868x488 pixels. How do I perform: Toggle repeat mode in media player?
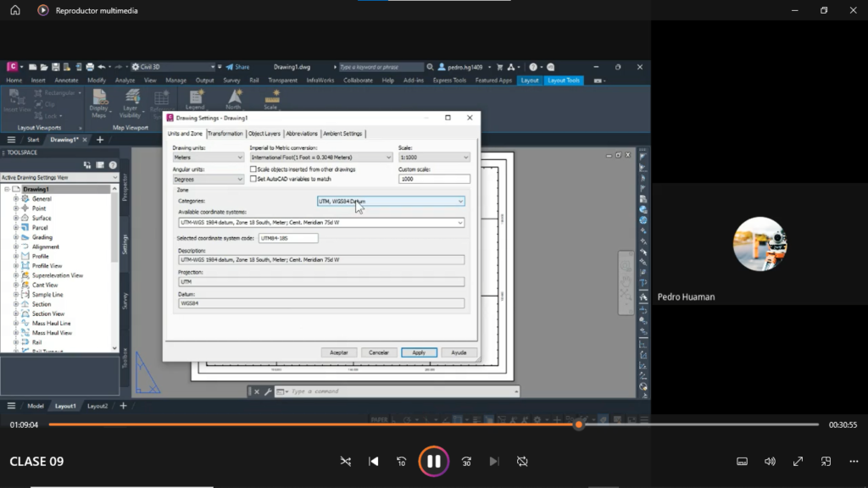click(x=522, y=461)
